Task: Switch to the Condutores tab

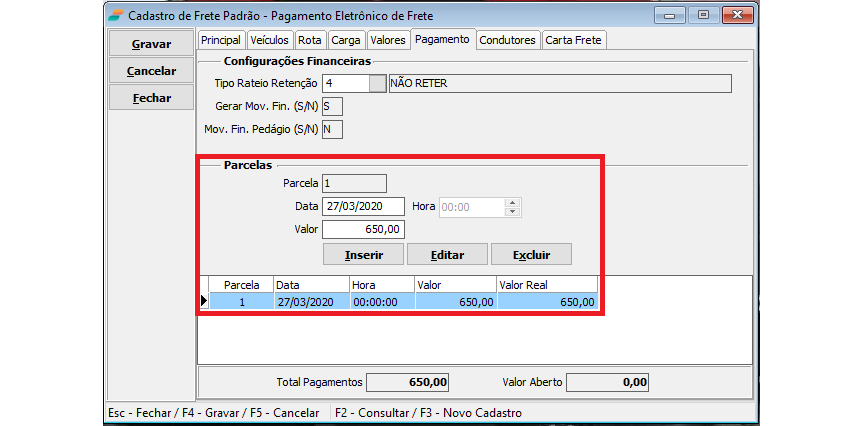Action: pyautogui.click(x=507, y=40)
